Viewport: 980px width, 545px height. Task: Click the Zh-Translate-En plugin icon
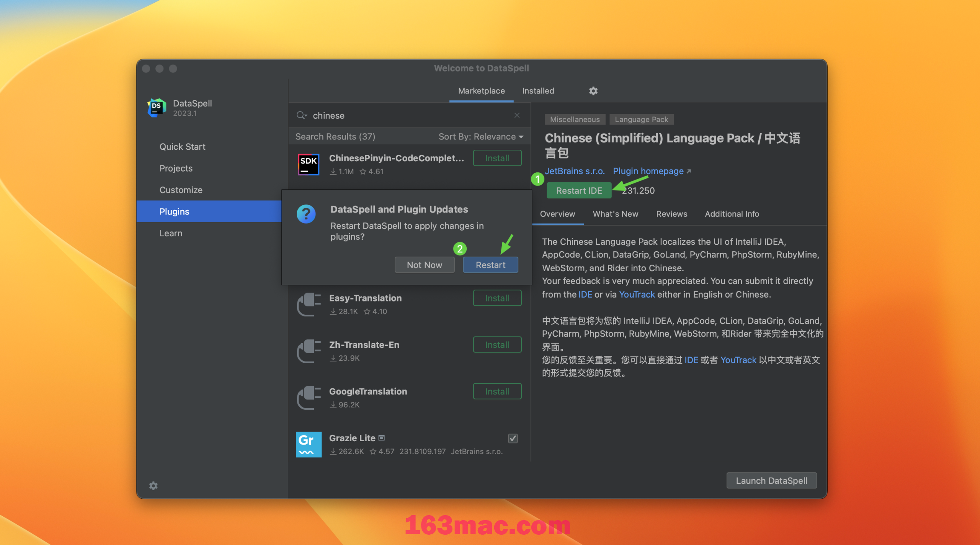tap(309, 351)
